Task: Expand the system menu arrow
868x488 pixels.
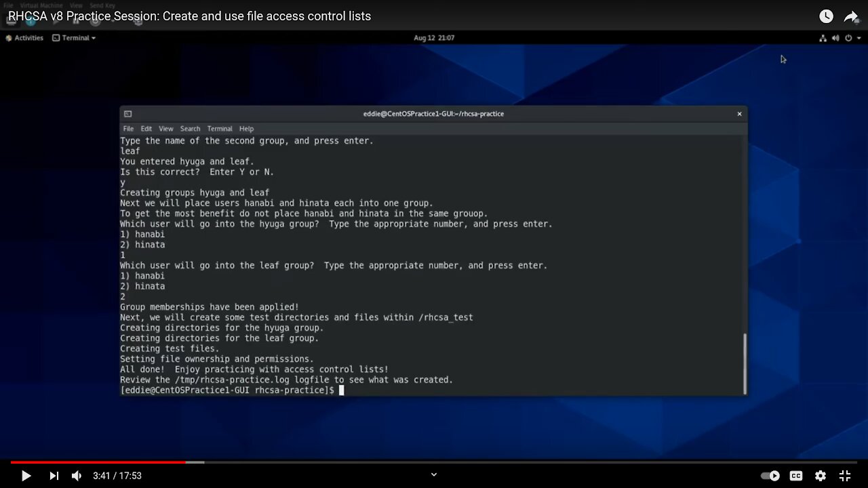Action: pyautogui.click(x=859, y=38)
